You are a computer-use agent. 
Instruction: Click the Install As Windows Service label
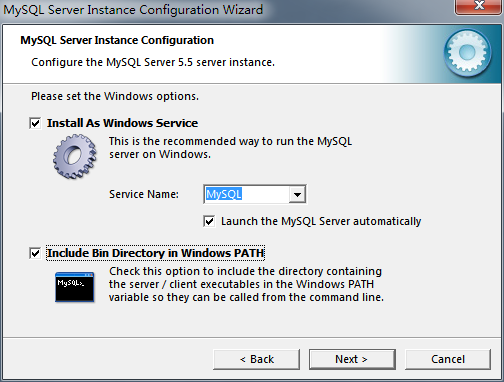click(122, 123)
